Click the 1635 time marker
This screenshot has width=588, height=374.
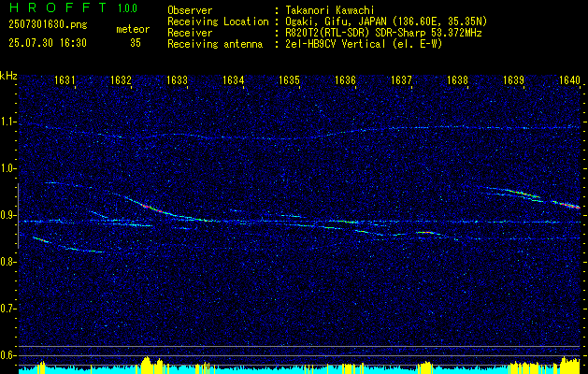289,79
